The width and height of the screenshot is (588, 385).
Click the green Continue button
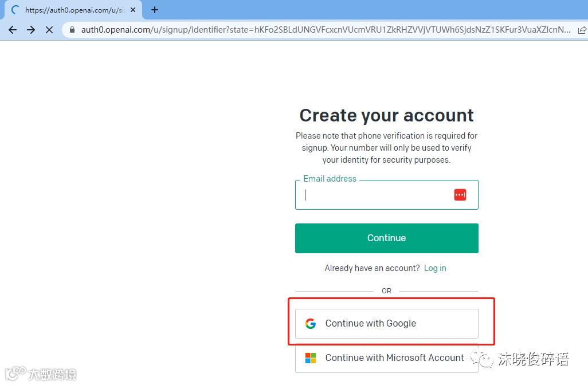[x=387, y=238]
